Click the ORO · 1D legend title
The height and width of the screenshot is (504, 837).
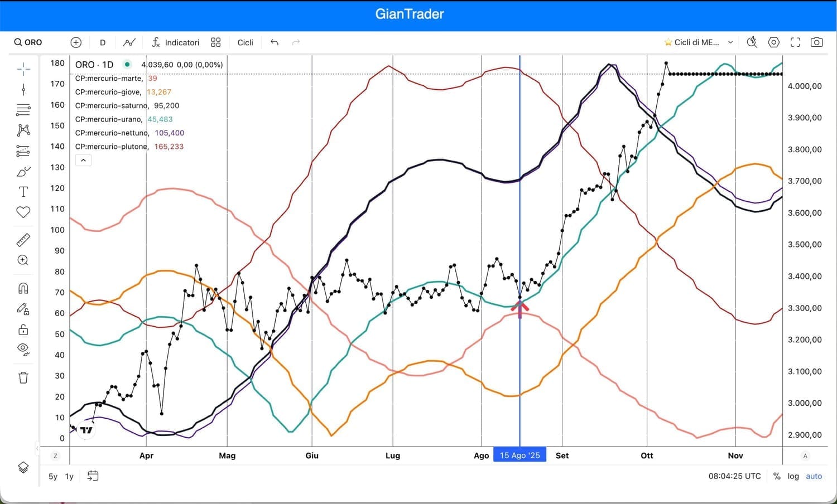[94, 65]
